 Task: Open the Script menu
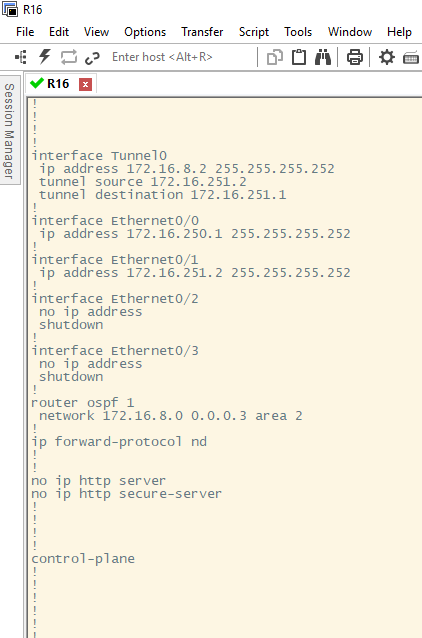254,32
